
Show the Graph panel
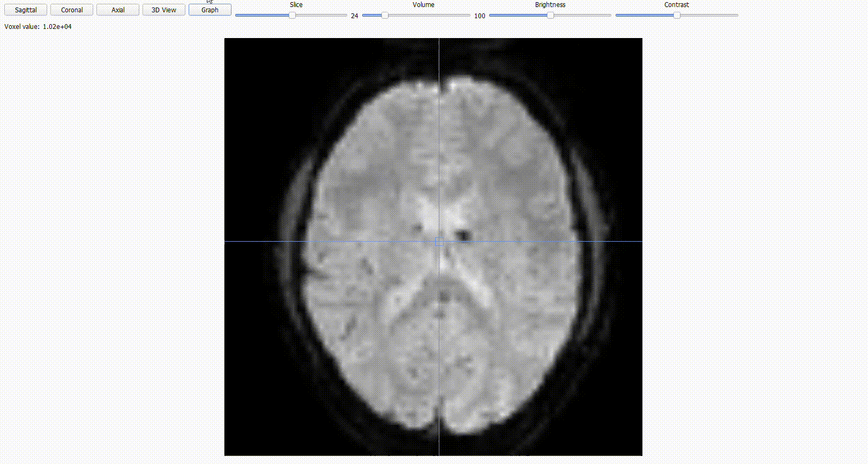pyautogui.click(x=209, y=10)
